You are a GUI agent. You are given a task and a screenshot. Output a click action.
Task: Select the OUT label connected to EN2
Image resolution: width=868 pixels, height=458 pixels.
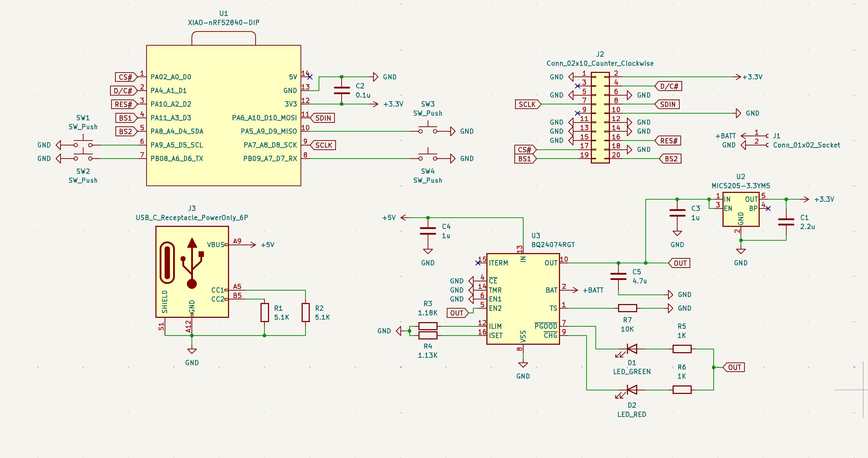(457, 313)
